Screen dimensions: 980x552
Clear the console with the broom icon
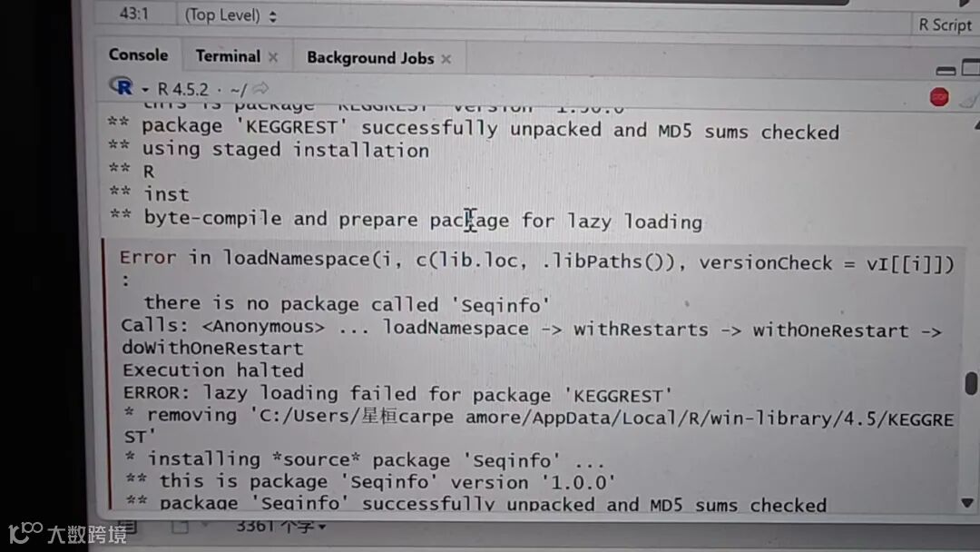(x=970, y=99)
